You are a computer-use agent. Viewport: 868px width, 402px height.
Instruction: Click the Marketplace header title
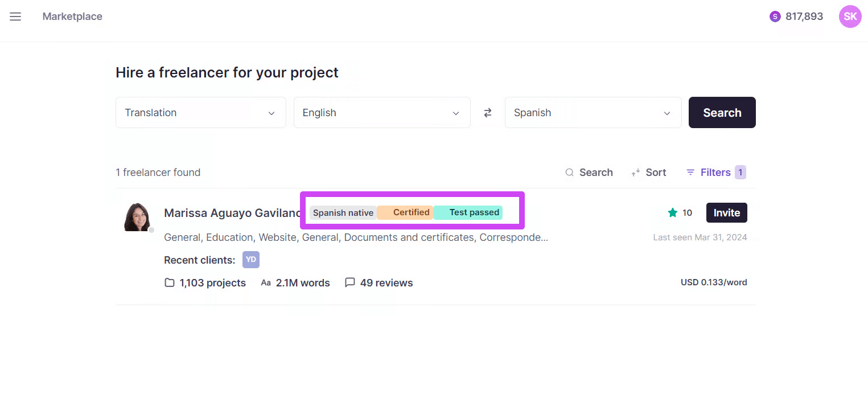[72, 17]
